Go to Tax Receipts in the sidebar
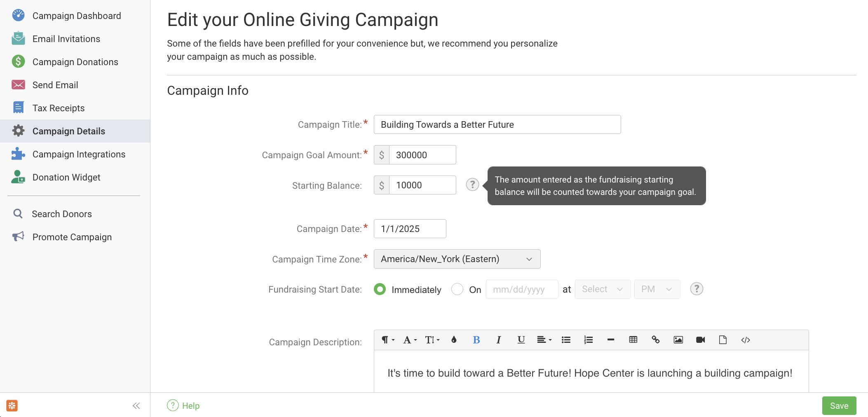This screenshot has height=417, width=868. 59,108
